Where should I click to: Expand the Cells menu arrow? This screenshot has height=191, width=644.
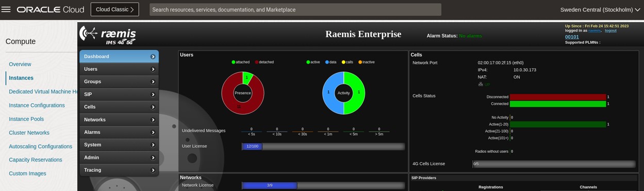pyautogui.click(x=153, y=107)
